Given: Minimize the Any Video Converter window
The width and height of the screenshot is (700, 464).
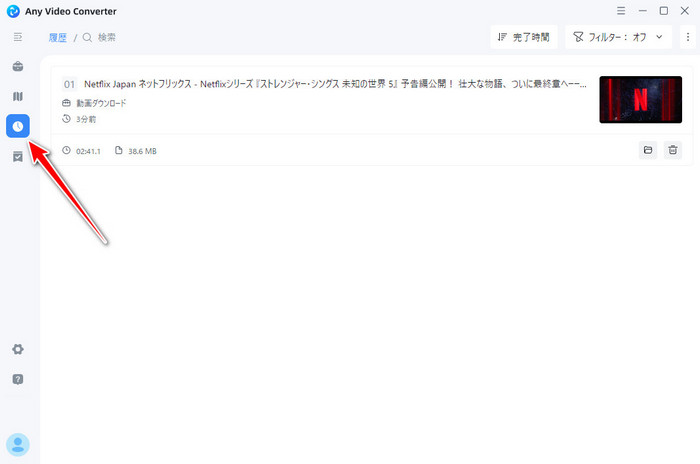Looking at the screenshot, I should 642,11.
